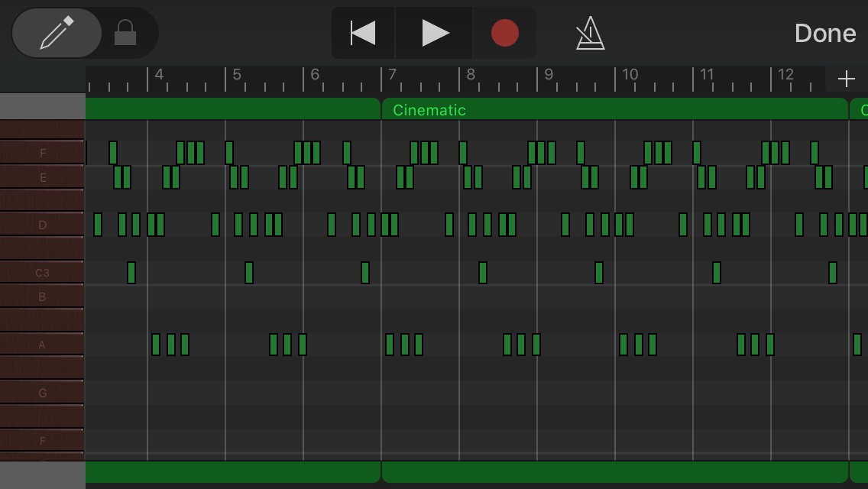The width and height of the screenshot is (868, 489).
Task: Select the C3 note in bar 5
Action: (249, 273)
